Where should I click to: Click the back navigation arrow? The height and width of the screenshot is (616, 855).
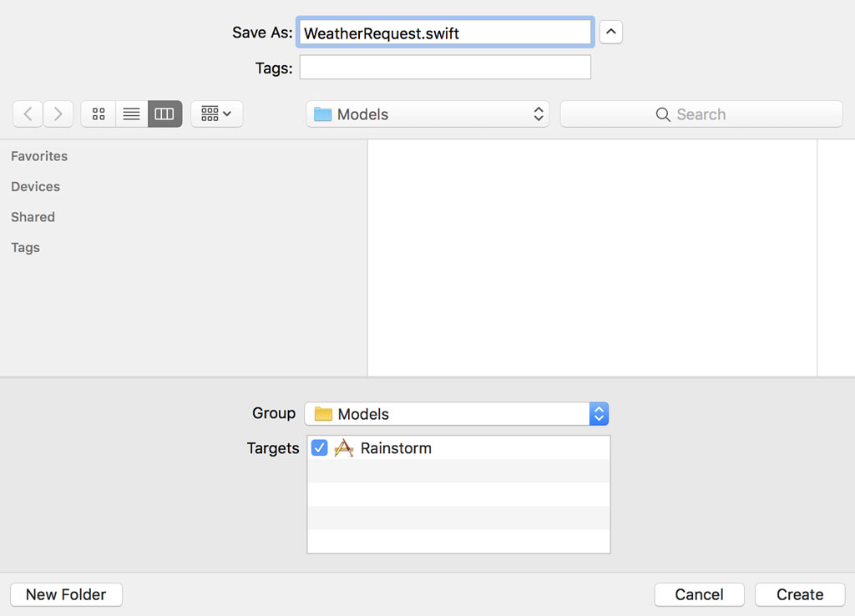(28, 114)
